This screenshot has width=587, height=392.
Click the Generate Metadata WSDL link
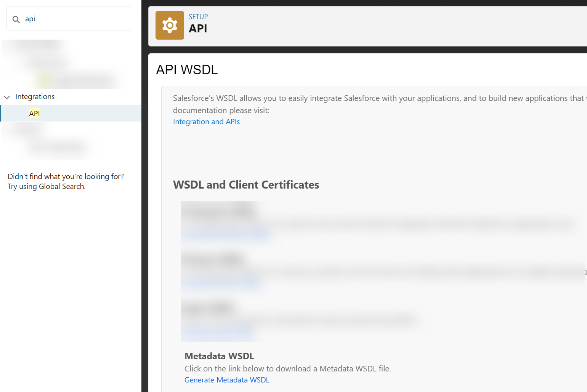(227, 380)
